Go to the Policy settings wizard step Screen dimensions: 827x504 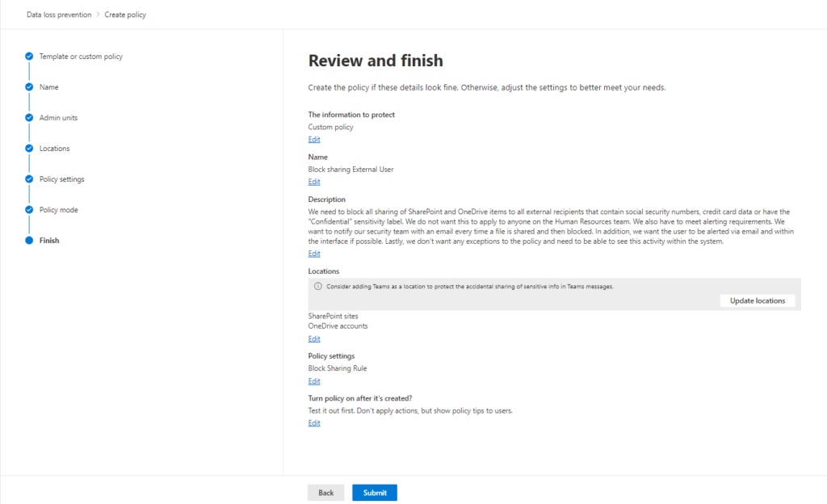pyautogui.click(x=61, y=179)
